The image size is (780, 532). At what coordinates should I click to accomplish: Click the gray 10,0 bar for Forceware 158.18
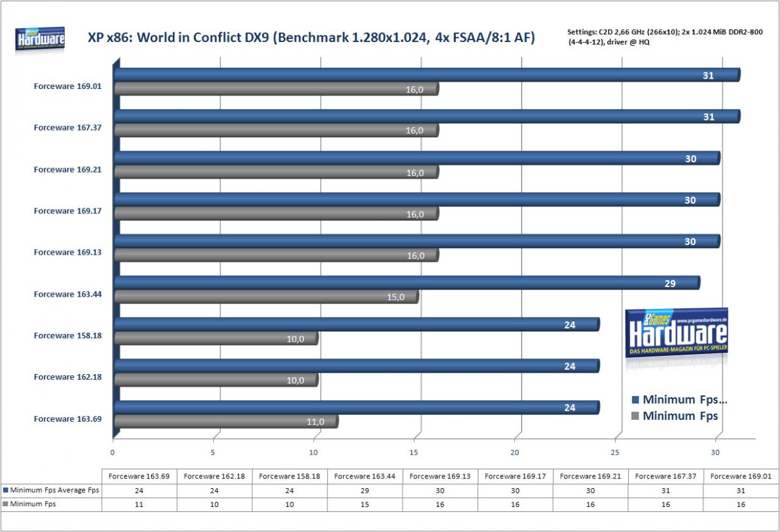click(x=216, y=339)
